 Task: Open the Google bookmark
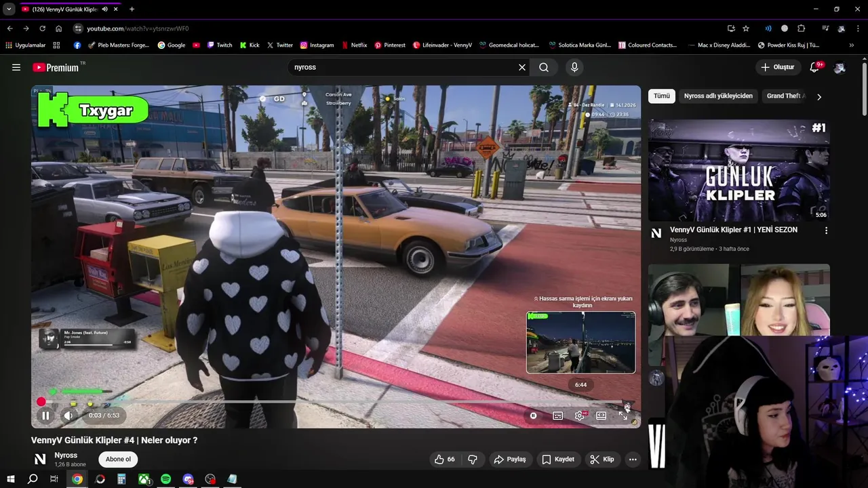click(x=171, y=45)
